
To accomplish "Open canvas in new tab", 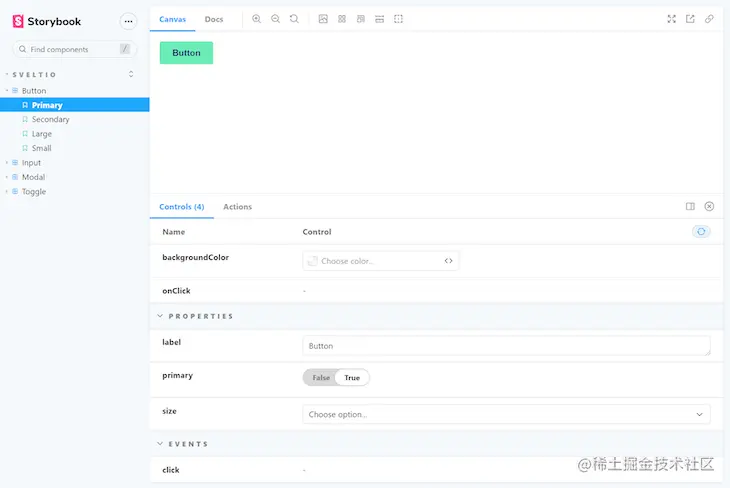I will click(690, 19).
